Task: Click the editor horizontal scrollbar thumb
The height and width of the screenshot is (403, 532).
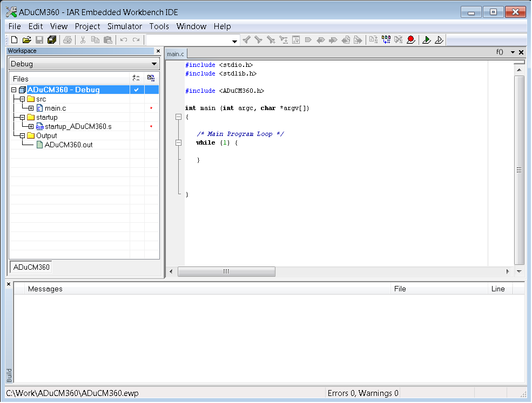Action: (x=226, y=271)
